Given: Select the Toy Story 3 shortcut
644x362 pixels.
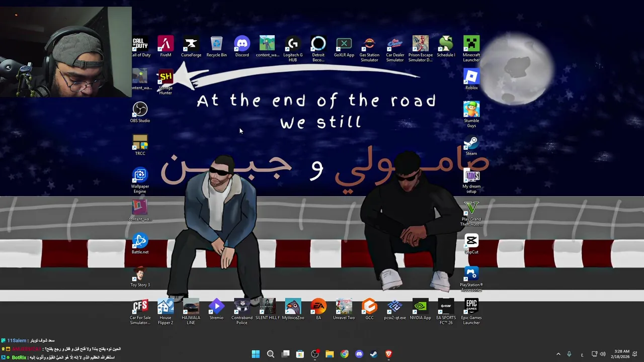Looking at the screenshot, I should 140,277.
